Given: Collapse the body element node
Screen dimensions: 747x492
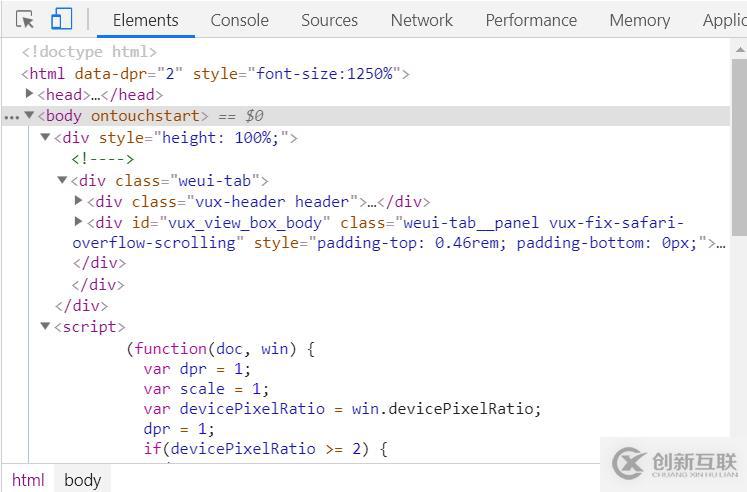Looking at the screenshot, I should click(30, 116).
